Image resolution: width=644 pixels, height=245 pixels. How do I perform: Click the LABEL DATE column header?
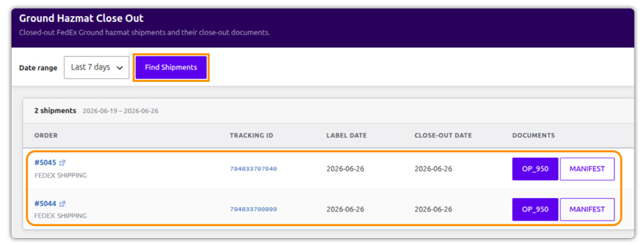(x=346, y=135)
